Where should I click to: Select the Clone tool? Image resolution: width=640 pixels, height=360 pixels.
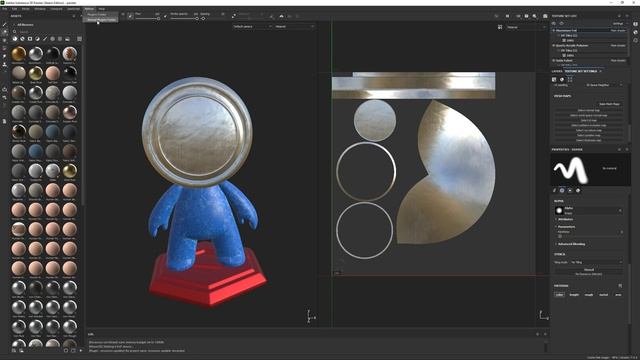click(4, 64)
